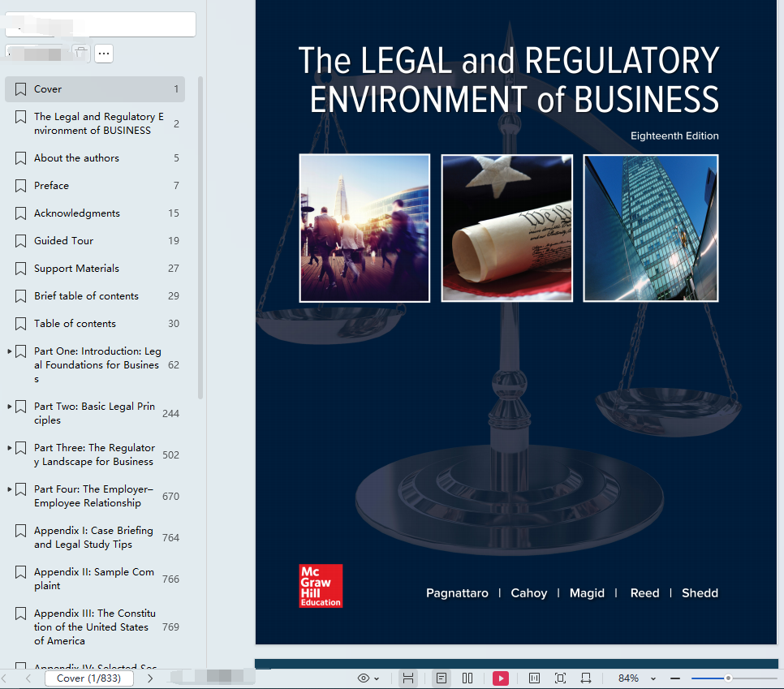Click the full-screen fit page icon
Screen dimensions: 784x689
coord(561,678)
